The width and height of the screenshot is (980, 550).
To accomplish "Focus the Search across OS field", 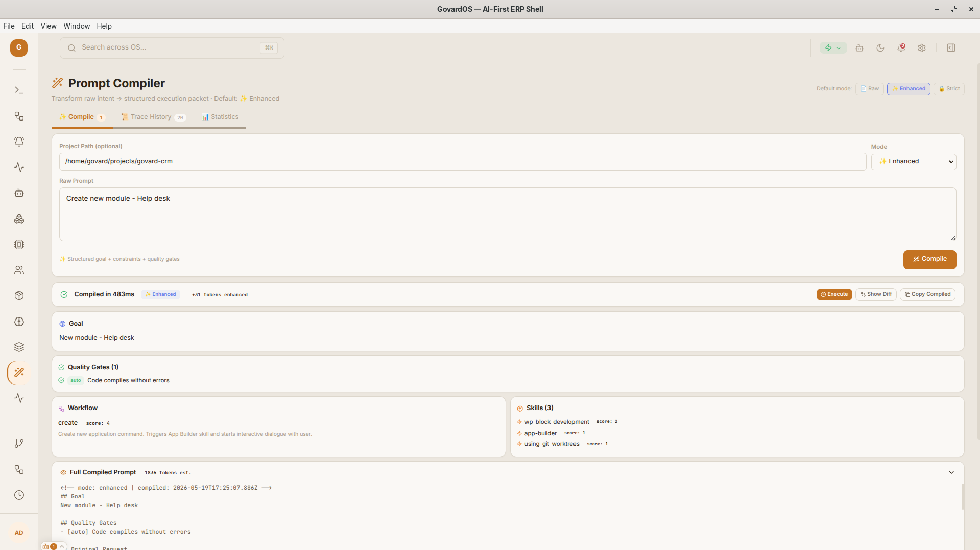I will 172,48.
